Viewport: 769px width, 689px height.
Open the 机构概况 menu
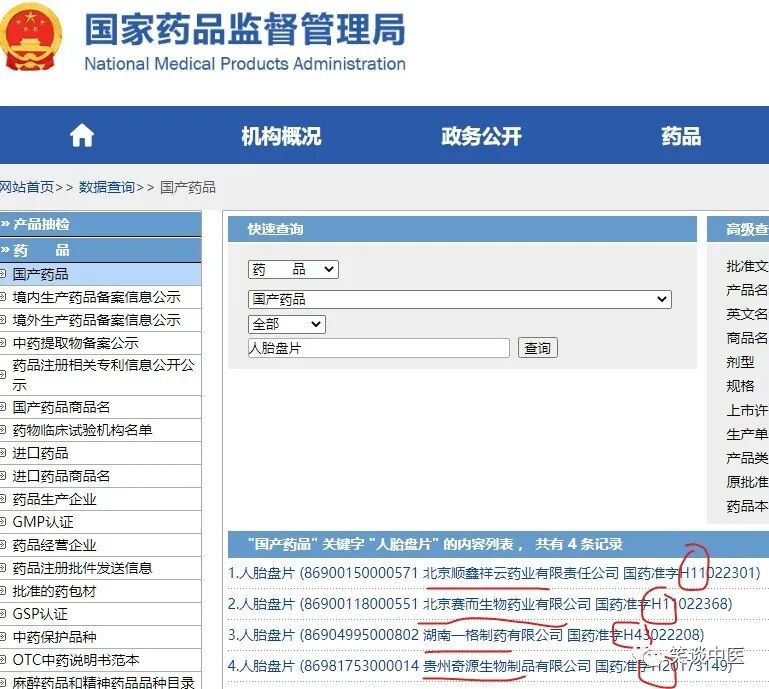(x=281, y=136)
